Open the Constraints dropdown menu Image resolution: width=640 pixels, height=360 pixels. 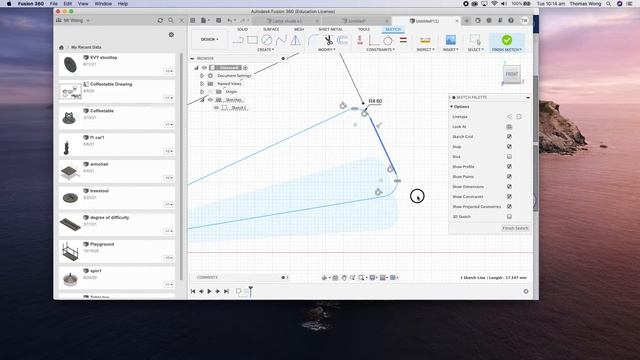380,50
